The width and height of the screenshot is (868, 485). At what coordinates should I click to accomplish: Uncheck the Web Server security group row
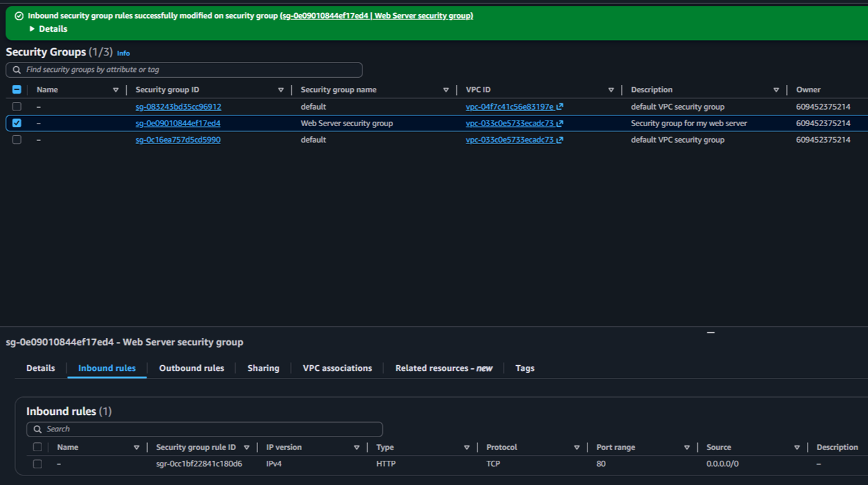pos(17,123)
